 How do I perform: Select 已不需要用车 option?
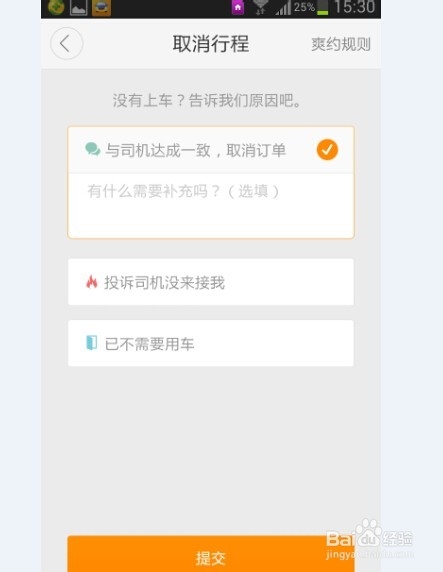211,343
